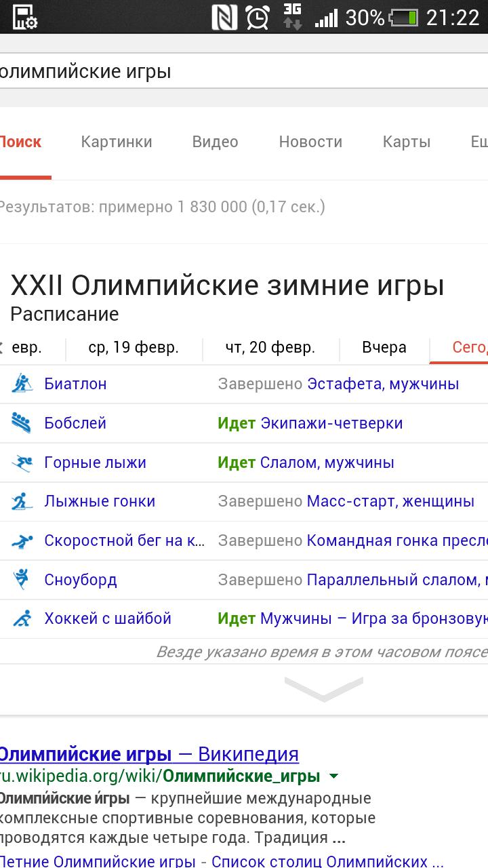Select schedule day ср, 19 февр.
This screenshot has width=488, height=868.
point(134,348)
